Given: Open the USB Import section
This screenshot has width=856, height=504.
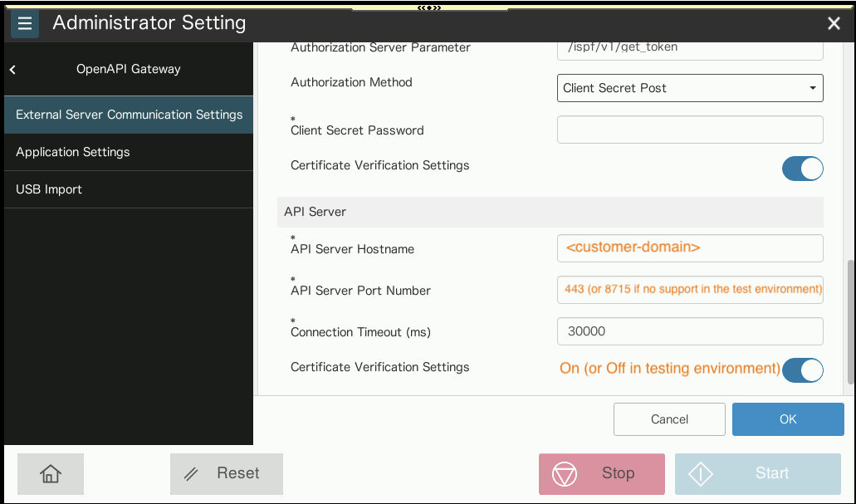Looking at the screenshot, I should (48, 189).
